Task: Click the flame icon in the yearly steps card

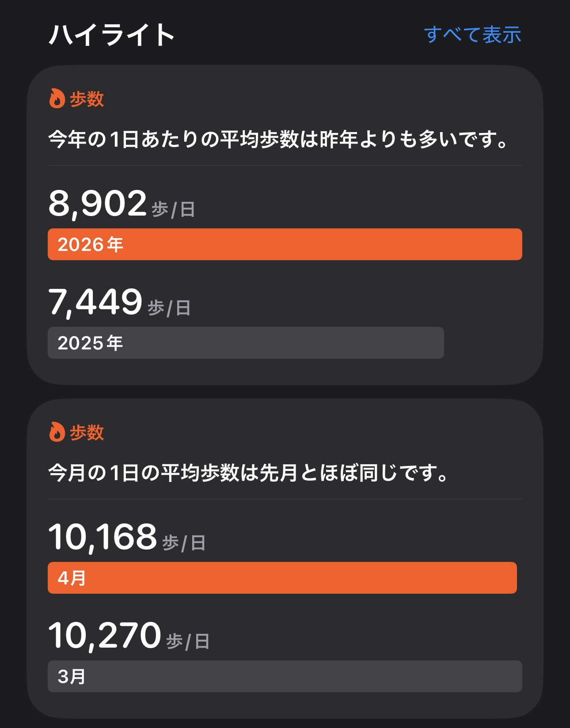Action: point(57,99)
